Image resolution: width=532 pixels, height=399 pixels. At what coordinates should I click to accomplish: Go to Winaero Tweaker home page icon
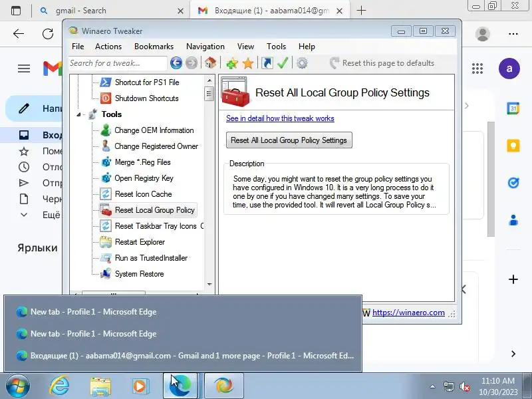pos(210,63)
